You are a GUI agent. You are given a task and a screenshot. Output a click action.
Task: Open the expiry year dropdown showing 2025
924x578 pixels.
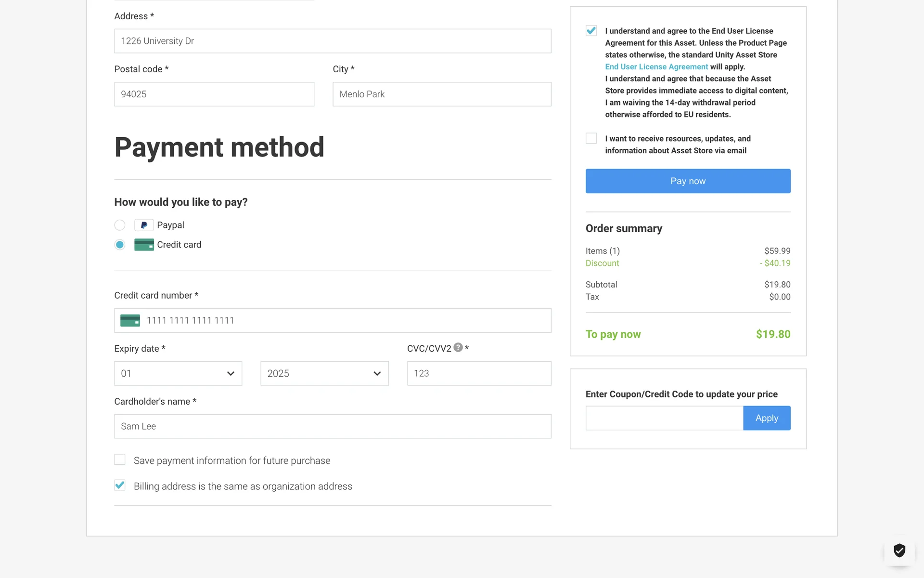click(x=324, y=373)
